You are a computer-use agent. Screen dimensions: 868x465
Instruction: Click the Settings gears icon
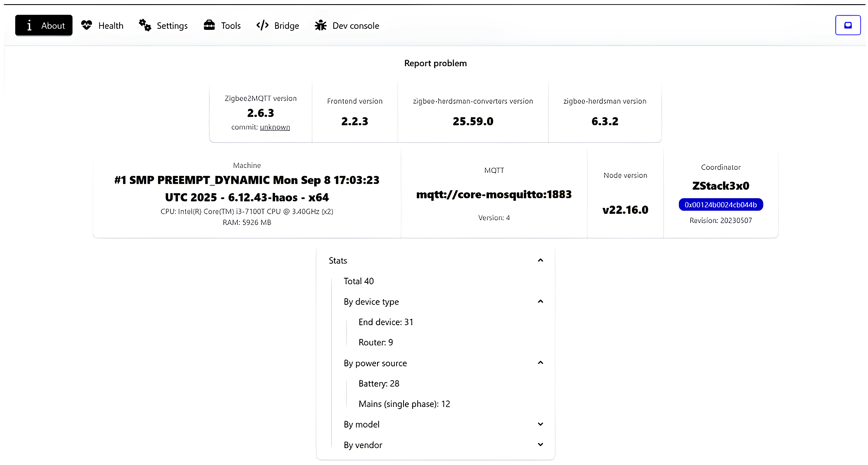tap(145, 25)
